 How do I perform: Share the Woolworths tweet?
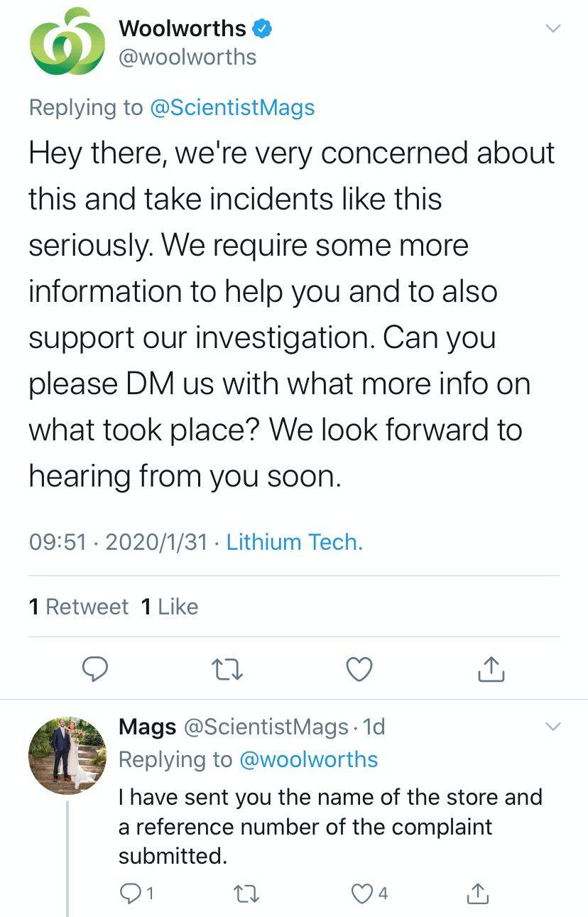click(491, 669)
